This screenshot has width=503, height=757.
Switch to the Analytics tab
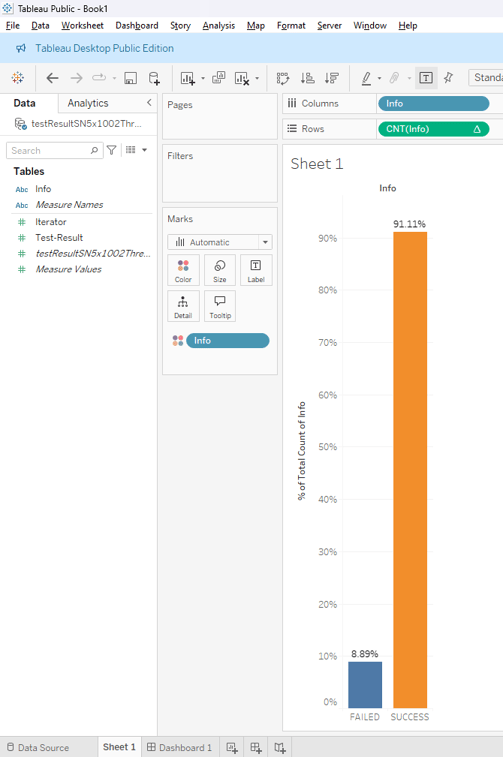point(88,103)
